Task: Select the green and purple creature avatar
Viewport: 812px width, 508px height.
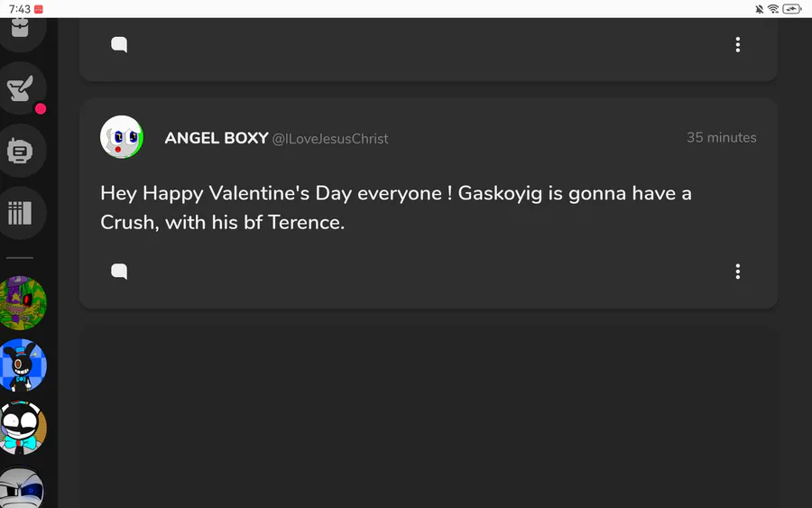Action: click(x=23, y=303)
